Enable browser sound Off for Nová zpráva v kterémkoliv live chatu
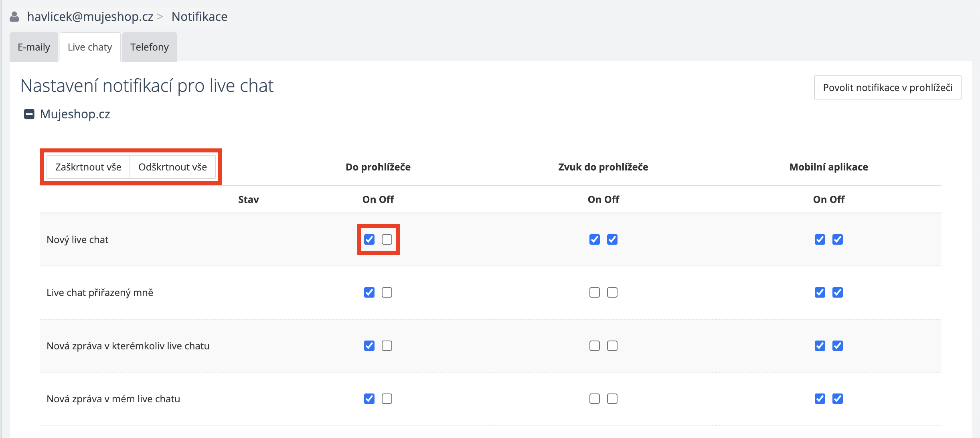Image resolution: width=980 pixels, height=438 pixels. pyautogui.click(x=612, y=346)
